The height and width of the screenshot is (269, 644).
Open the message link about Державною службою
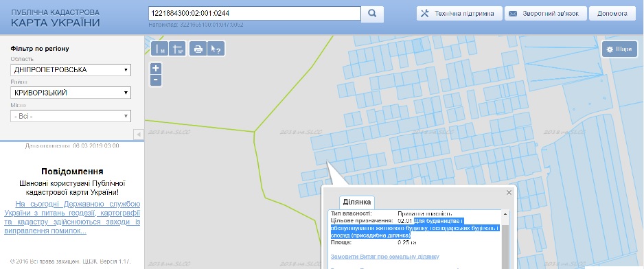(x=72, y=218)
